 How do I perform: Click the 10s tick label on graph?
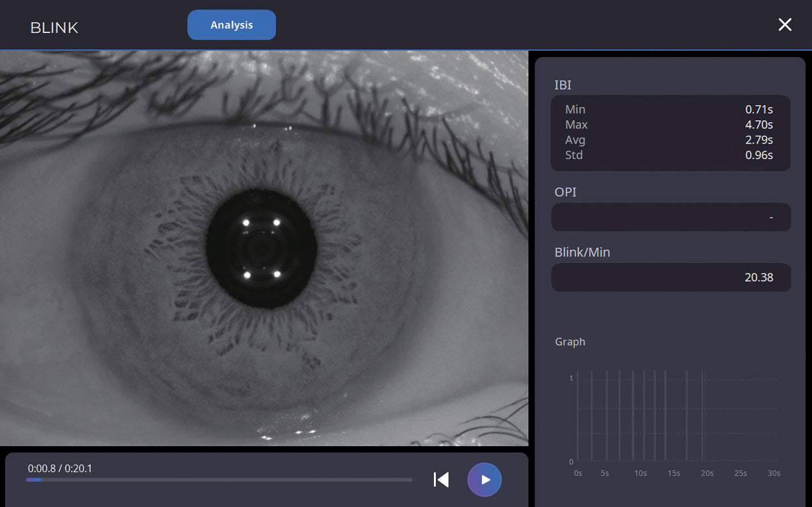tap(641, 473)
